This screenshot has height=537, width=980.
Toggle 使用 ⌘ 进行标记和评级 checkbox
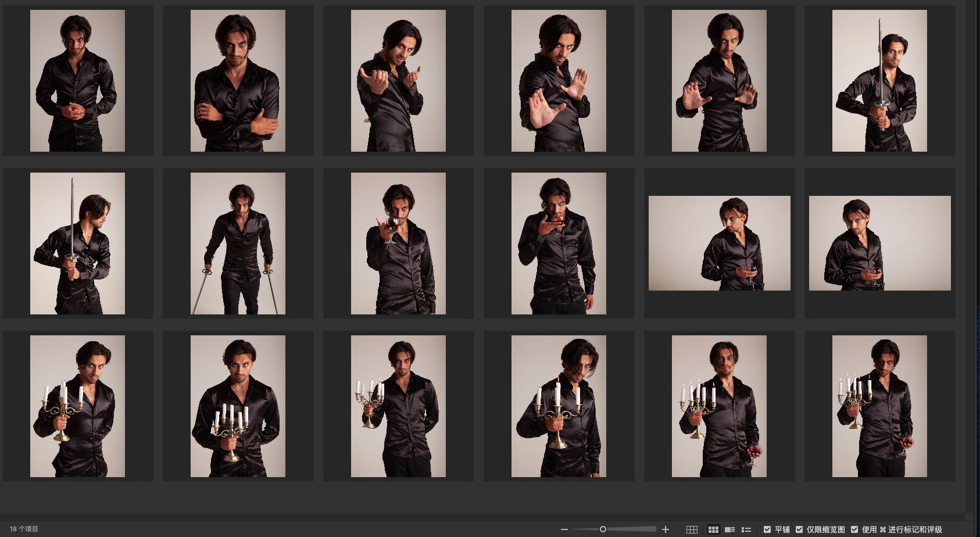854,529
